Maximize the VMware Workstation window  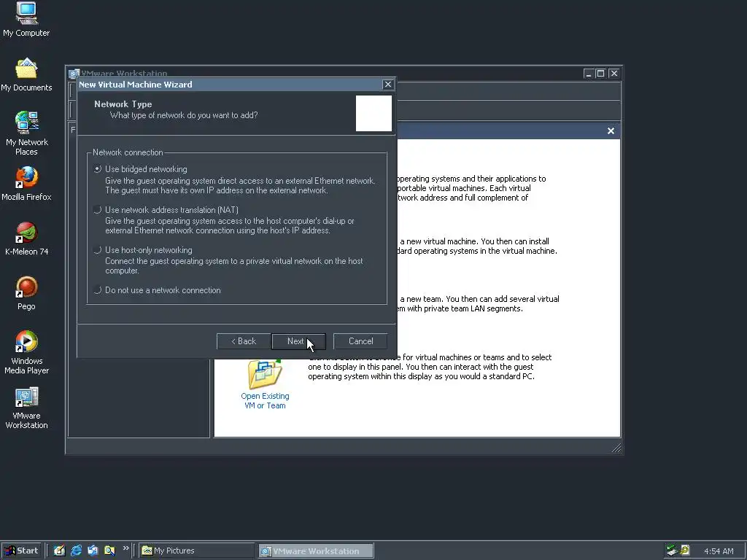coord(600,74)
